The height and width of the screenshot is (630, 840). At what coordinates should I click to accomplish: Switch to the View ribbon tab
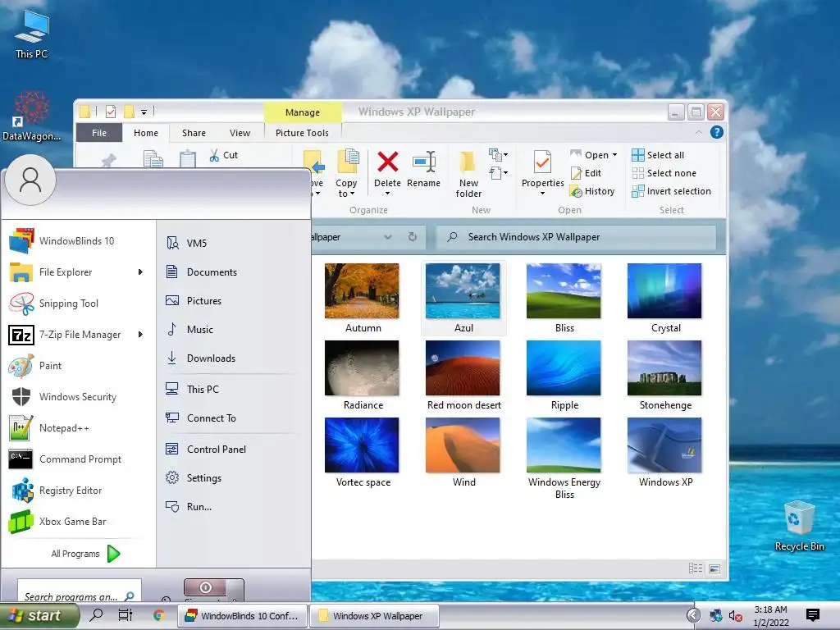[240, 133]
